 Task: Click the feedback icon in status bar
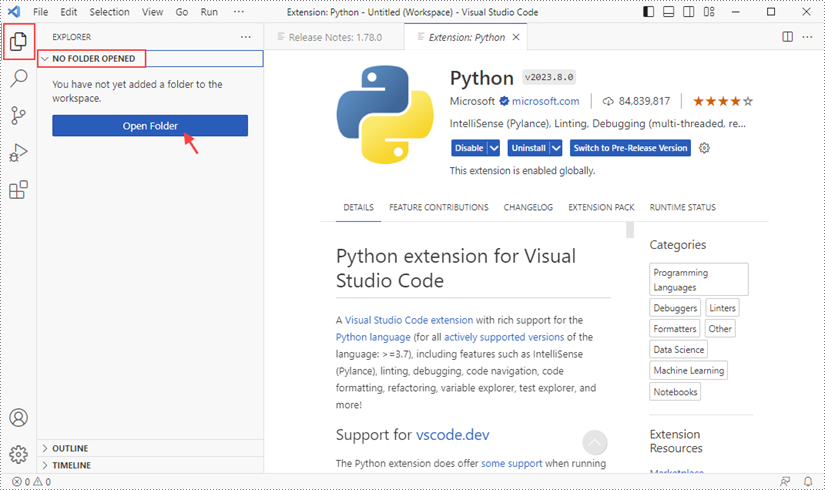(x=785, y=482)
